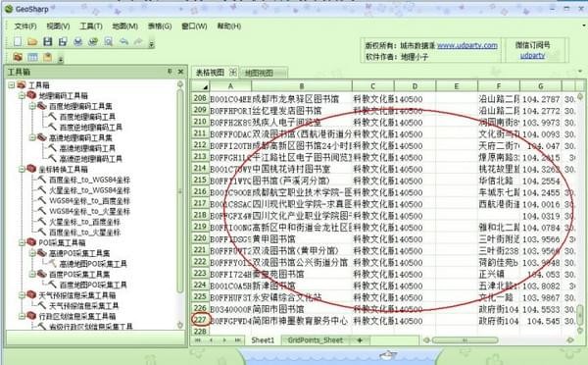Close the 工具箱 panel
Image resolution: width=588 pixels, height=365 pixels.
click(x=180, y=72)
